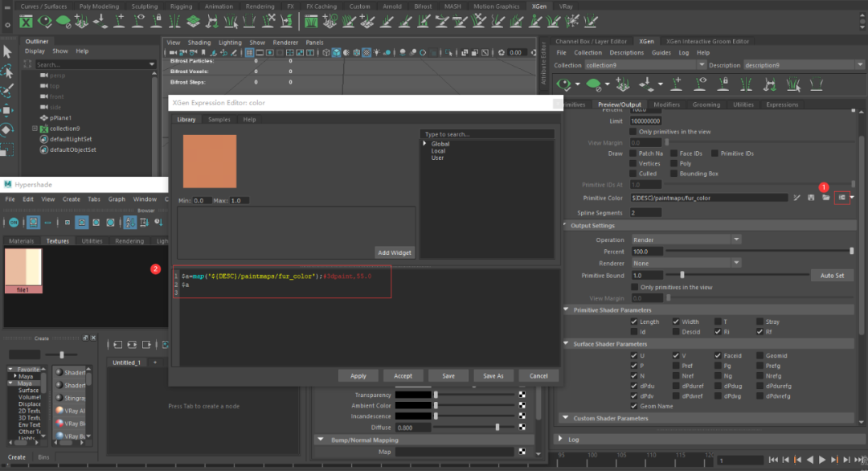
Task: Click the A-Z sort by name icon in Hypershade
Action: click(x=130, y=223)
